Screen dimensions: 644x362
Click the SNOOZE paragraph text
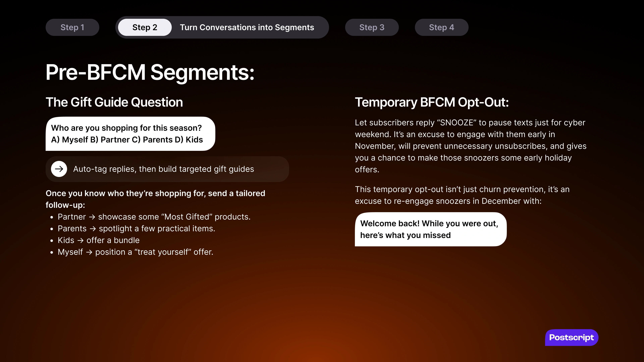471,146
